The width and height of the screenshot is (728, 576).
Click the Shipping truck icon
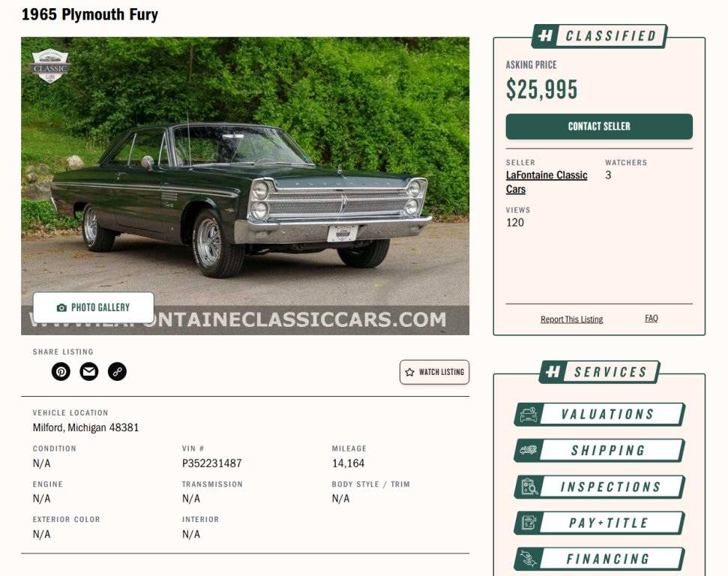(x=530, y=450)
